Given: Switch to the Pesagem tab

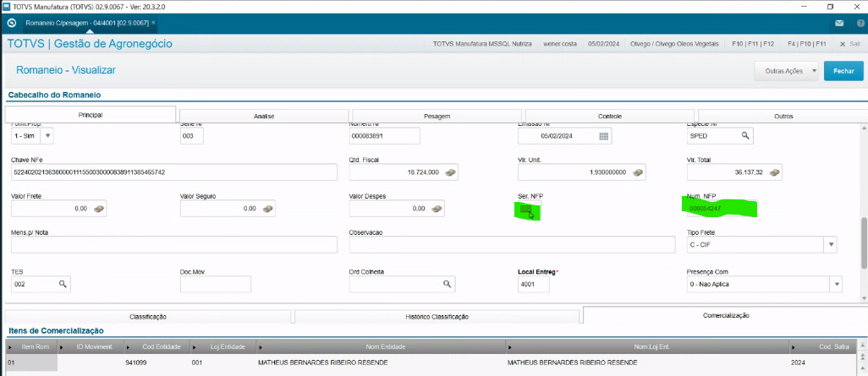Looking at the screenshot, I should click(x=437, y=116).
